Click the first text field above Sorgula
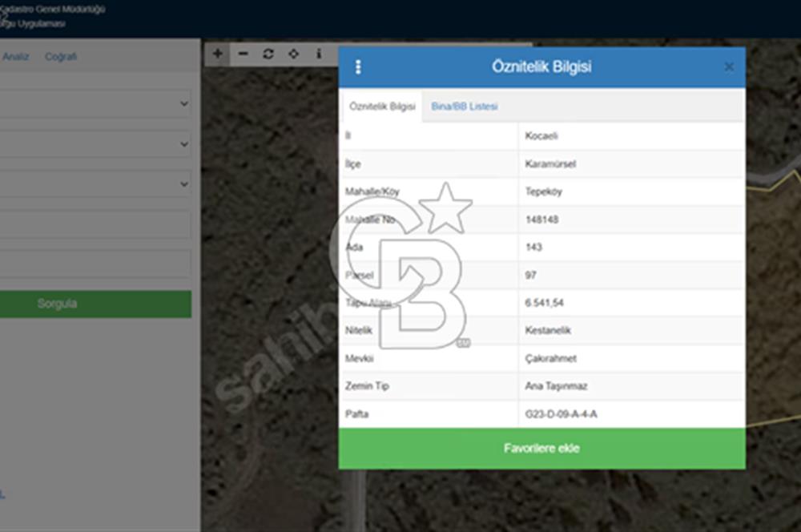 (95, 224)
